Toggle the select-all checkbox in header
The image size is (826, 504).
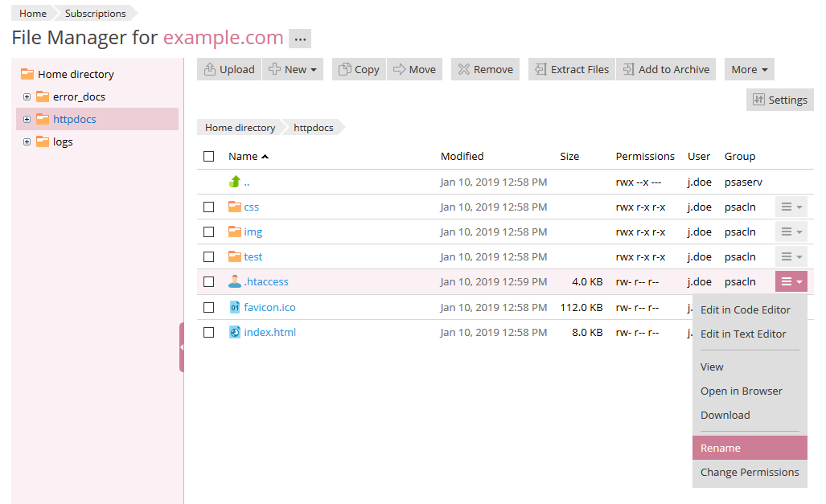[209, 157]
